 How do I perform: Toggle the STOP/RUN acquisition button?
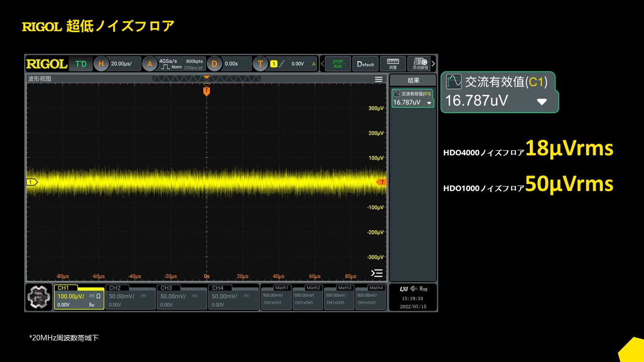[338, 64]
